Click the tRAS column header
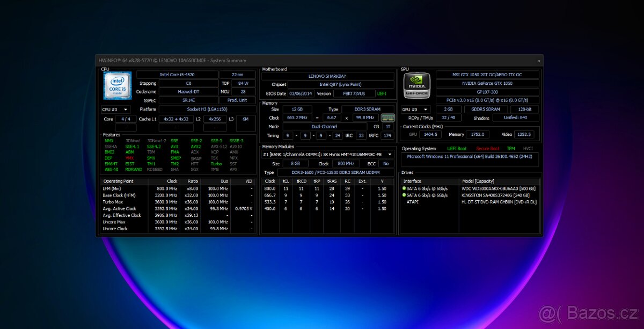 [332, 181]
